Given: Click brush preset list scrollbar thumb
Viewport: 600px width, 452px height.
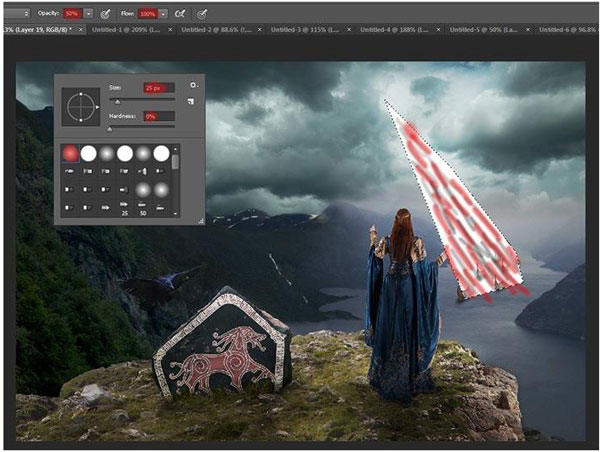Looking at the screenshot, I should tap(175, 162).
